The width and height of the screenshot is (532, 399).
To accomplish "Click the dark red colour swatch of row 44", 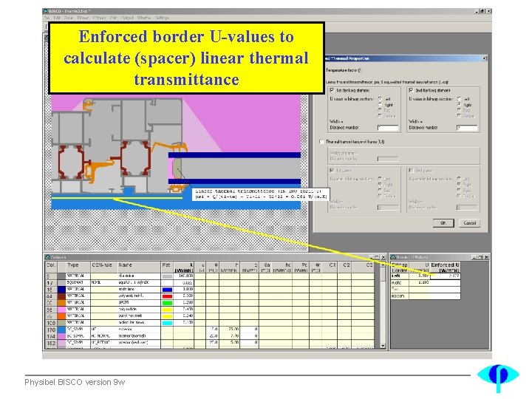I will click(61, 296).
